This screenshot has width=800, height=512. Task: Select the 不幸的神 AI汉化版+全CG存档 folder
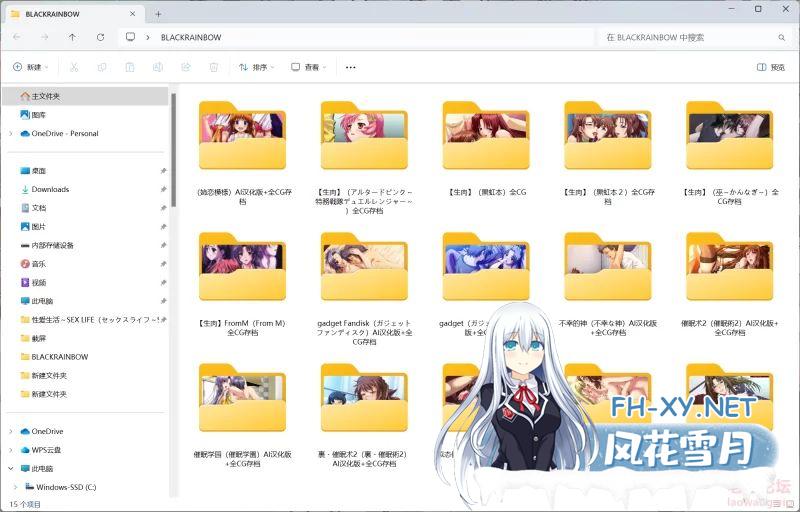pyautogui.click(x=608, y=284)
